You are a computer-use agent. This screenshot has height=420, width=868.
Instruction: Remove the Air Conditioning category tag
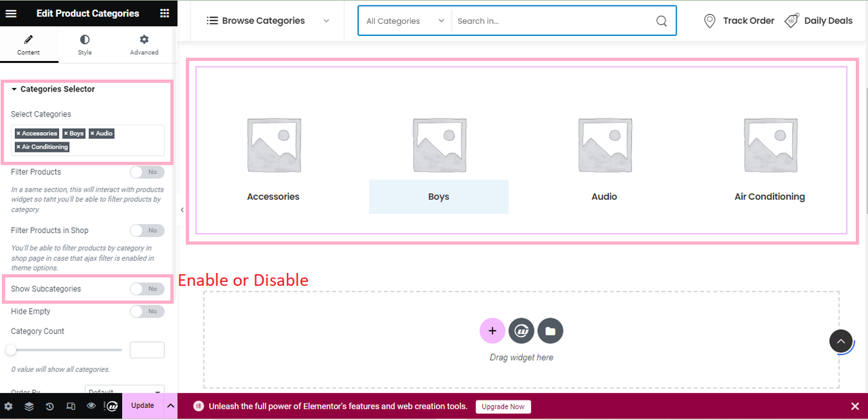pos(18,147)
